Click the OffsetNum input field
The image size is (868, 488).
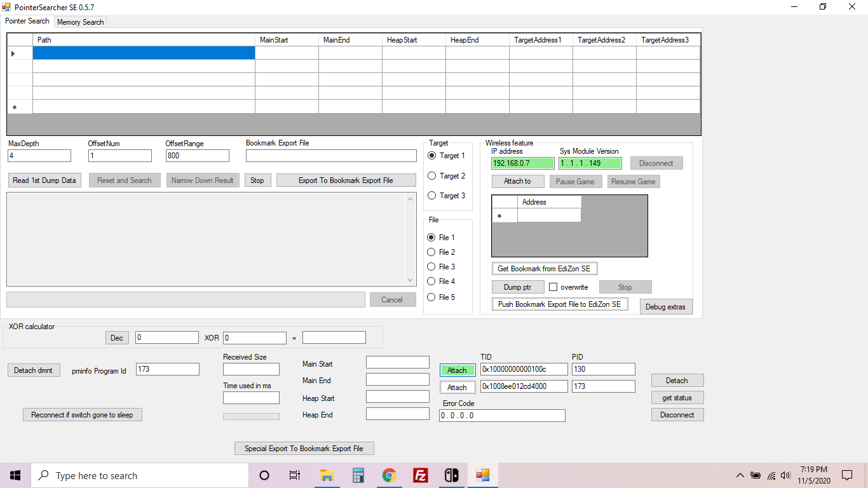point(120,156)
